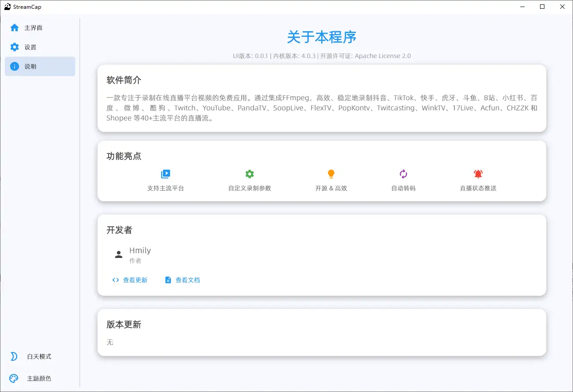Click the purple sync icon above 自动转码
Screen dimensions: 573x392
point(403,173)
